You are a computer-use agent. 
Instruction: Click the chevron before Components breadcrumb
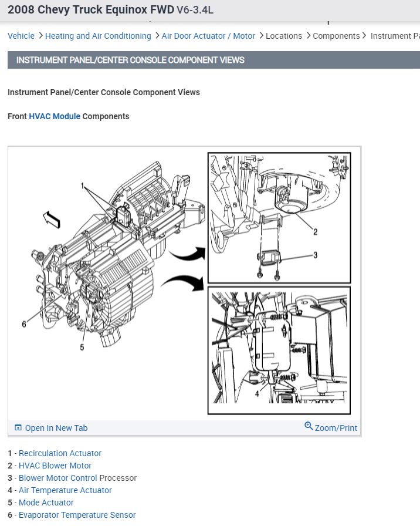coord(309,36)
